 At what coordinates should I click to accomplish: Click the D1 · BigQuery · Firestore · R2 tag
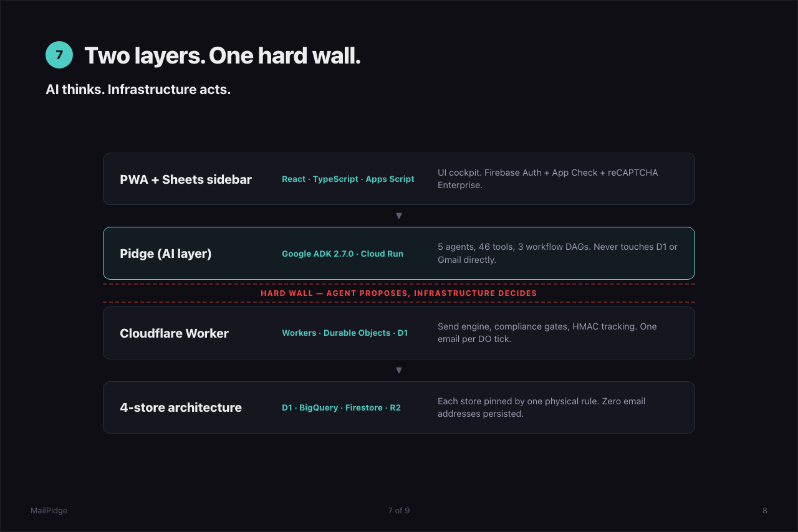tap(341, 407)
